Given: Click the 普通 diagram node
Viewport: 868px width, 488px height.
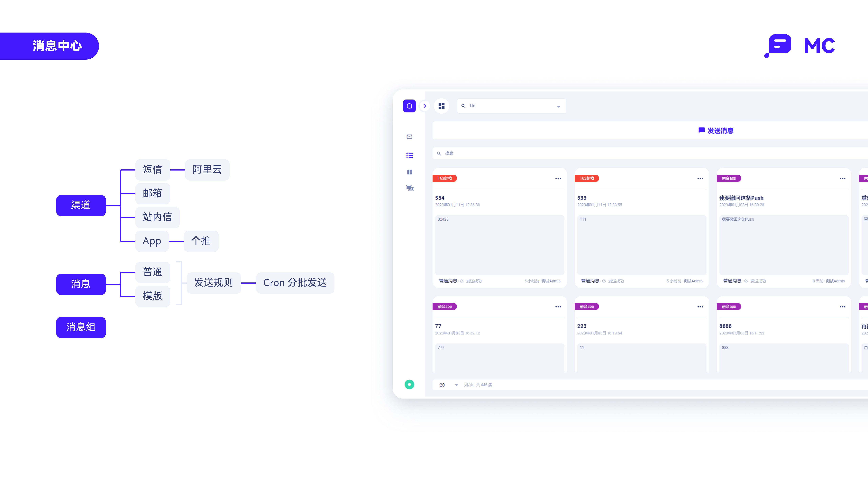Looking at the screenshot, I should (x=152, y=272).
